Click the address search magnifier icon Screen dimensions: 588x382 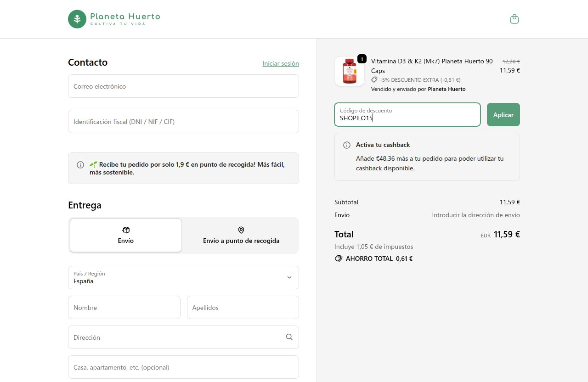289,337
